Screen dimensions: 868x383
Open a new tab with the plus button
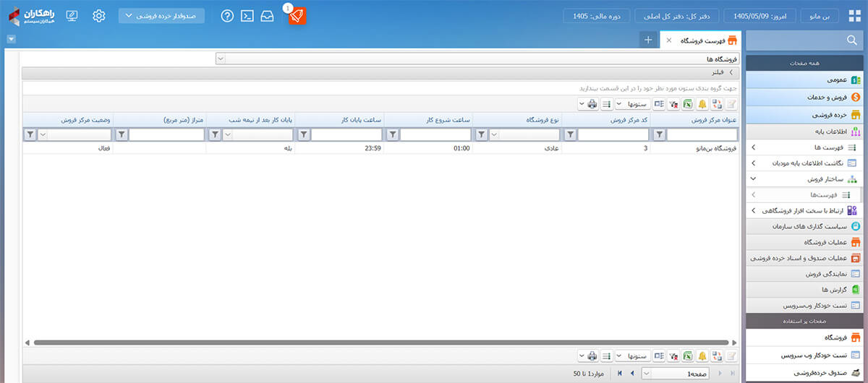[x=649, y=40]
